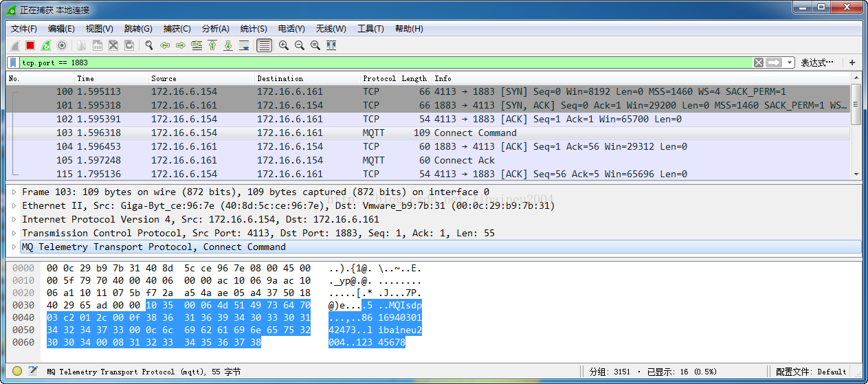Open the 分析(A) menu
Viewport: 868px width, 384px height.
coord(215,29)
